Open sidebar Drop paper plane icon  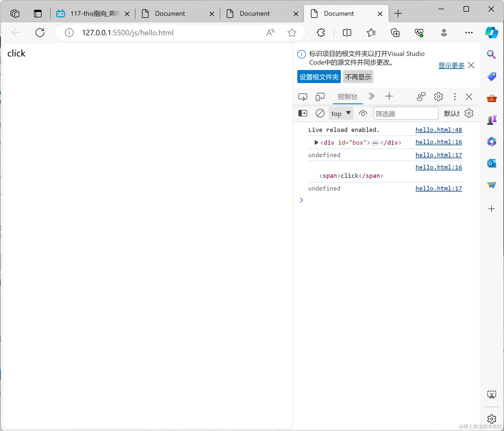click(492, 185)
